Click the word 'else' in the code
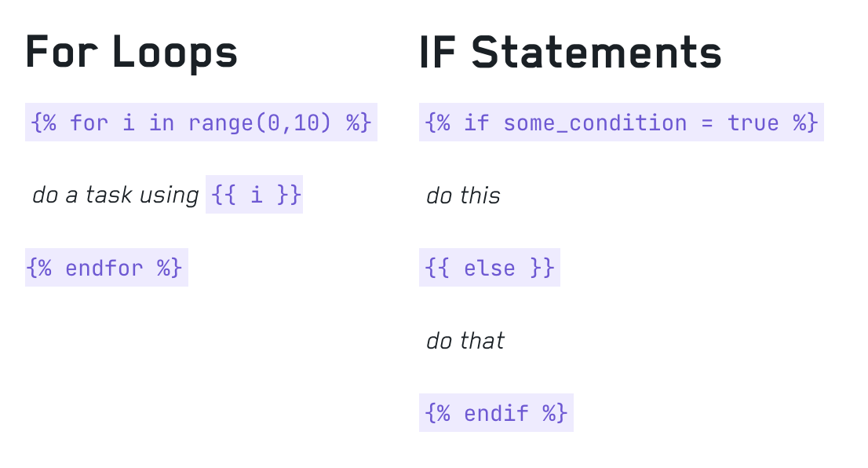The height and width of the screenshot is (468, 868). [490, 268]
